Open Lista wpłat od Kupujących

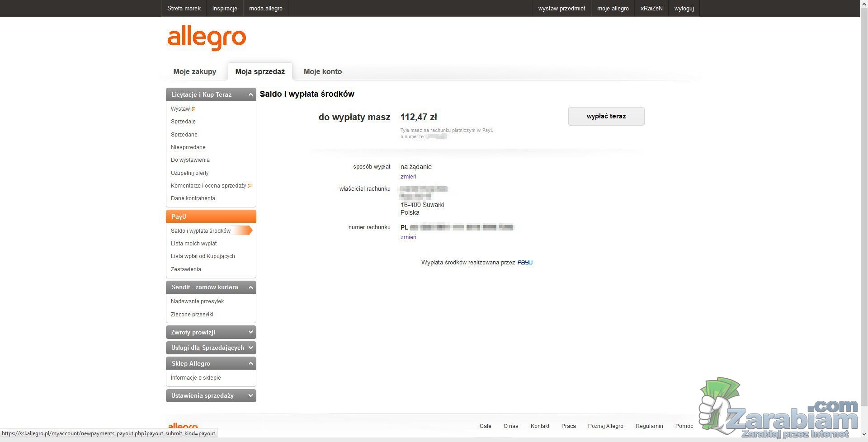click(203, 256)
